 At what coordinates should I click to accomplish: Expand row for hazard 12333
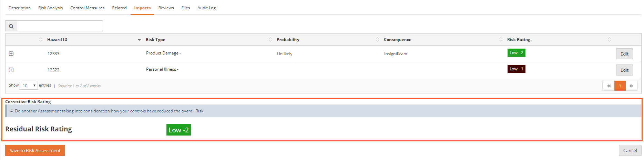click(11, 54)
